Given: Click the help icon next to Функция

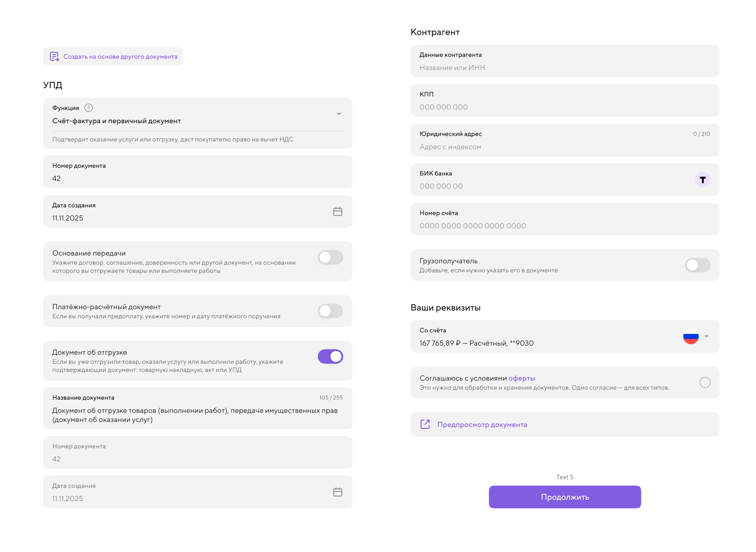Looking at the screenshot, I should click(x=89, y=108).
